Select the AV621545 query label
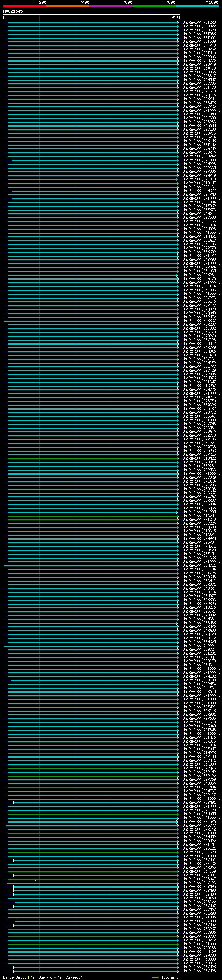 tap(13, 11)
